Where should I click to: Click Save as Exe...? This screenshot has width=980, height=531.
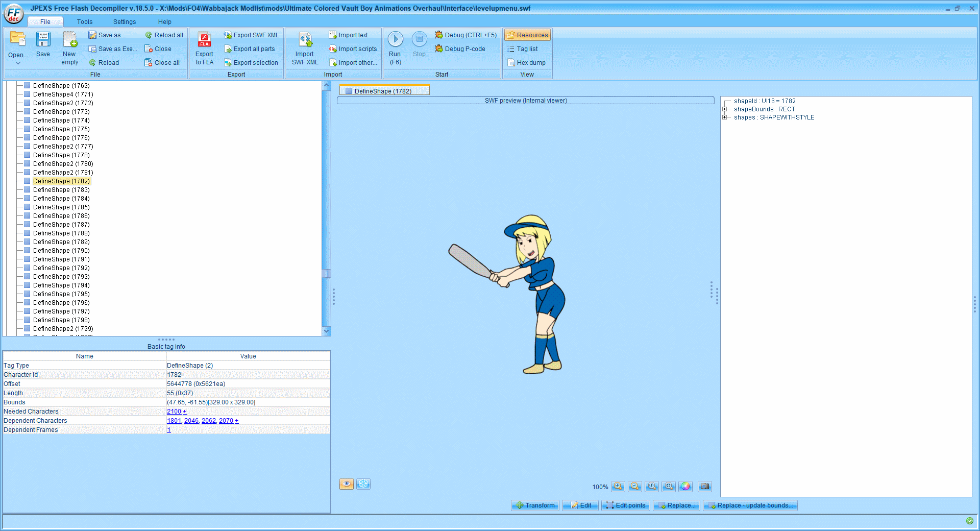113,49
